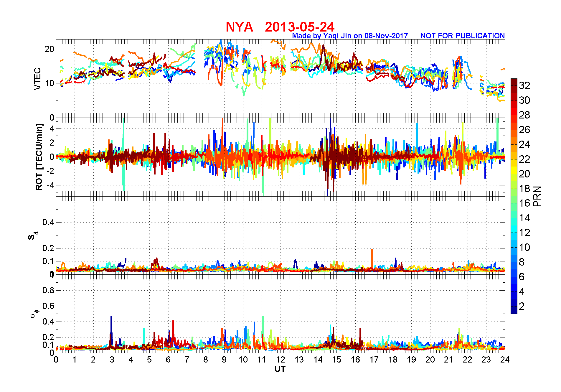The width and height of the screenshot is (561, 392).
Task: Click the colorbar tick label "32"
Action: pos(524,85)
